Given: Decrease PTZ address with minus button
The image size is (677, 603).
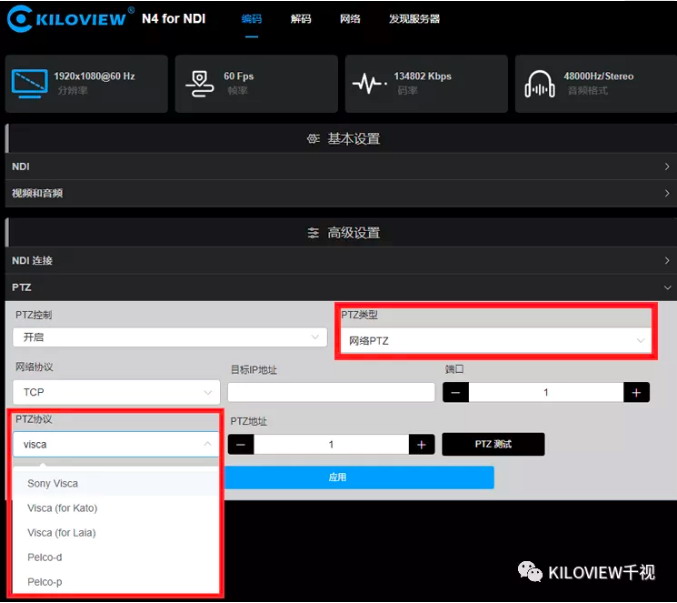Looking at the screenshot, I should click(241, 444).
